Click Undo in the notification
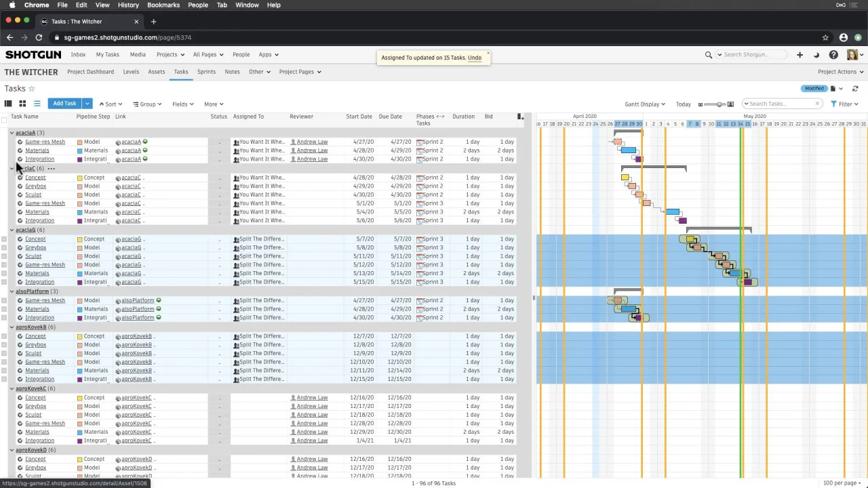Image resolution: width=868 pixels, height=488 pixels. (x=474, y=58)
